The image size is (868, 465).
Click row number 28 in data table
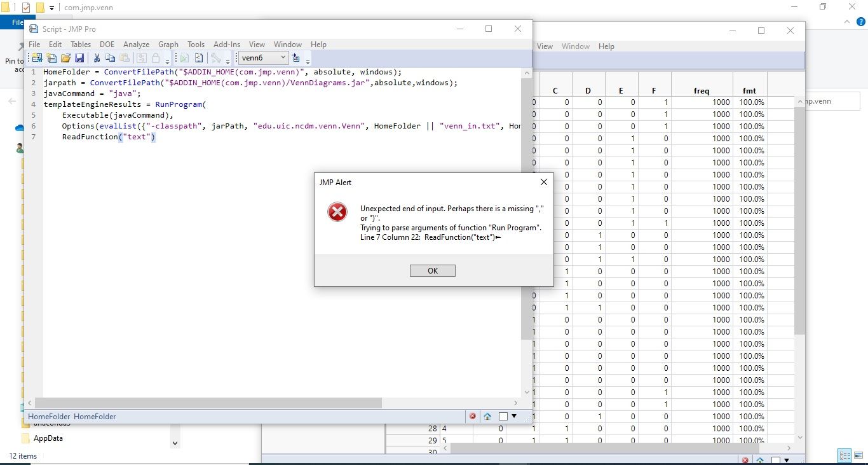pos(432,429)
